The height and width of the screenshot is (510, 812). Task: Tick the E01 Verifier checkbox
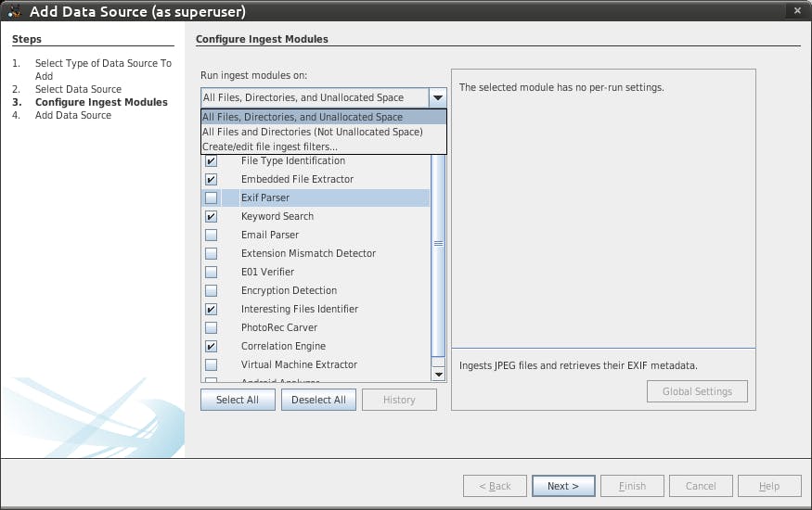211,273
